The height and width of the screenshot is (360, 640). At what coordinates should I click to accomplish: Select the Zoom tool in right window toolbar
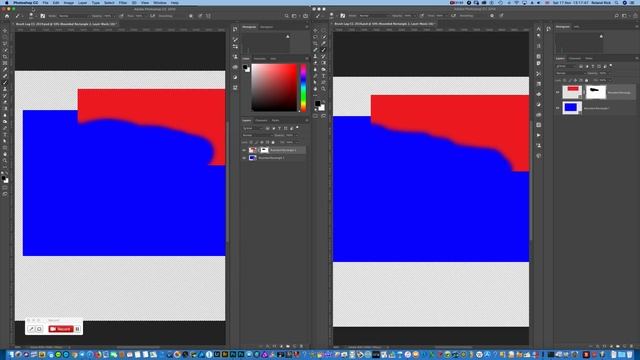coord(324,89)
